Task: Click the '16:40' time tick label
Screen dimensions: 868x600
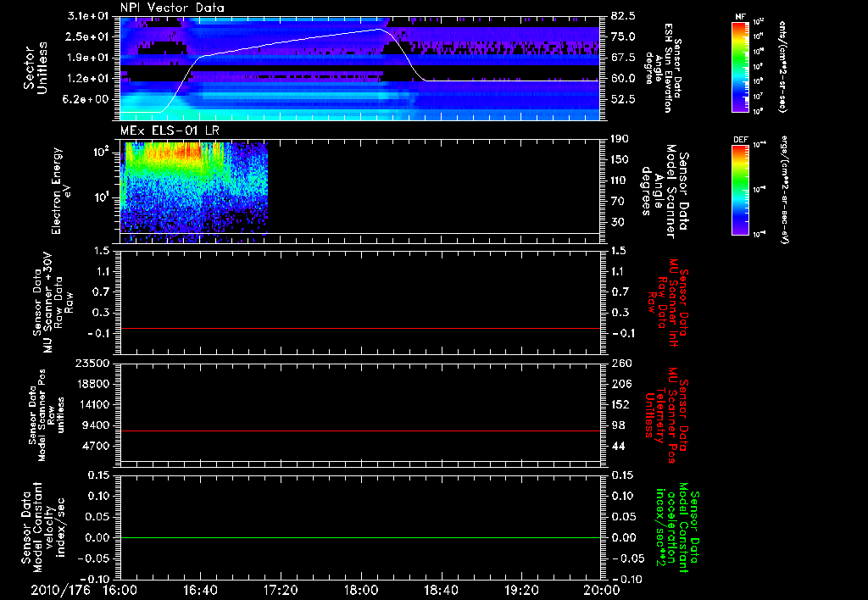Action: (200, 590)
